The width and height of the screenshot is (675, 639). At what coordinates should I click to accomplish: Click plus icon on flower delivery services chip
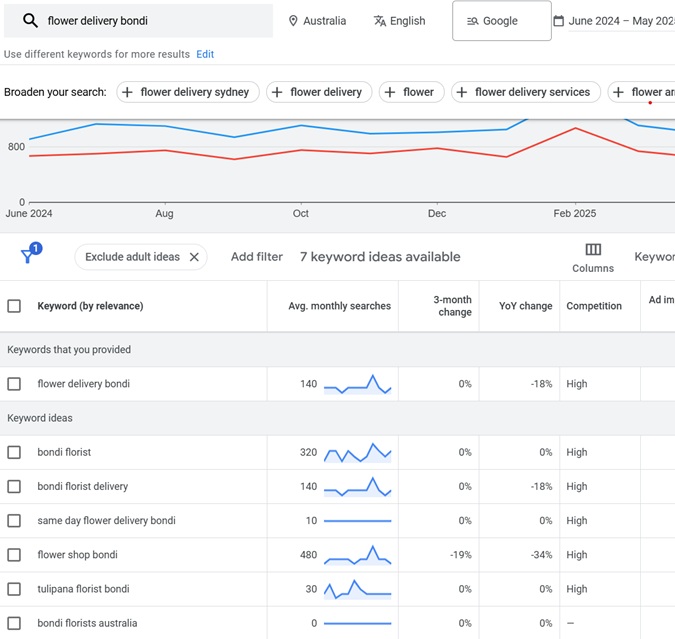(x=461, y=92)
